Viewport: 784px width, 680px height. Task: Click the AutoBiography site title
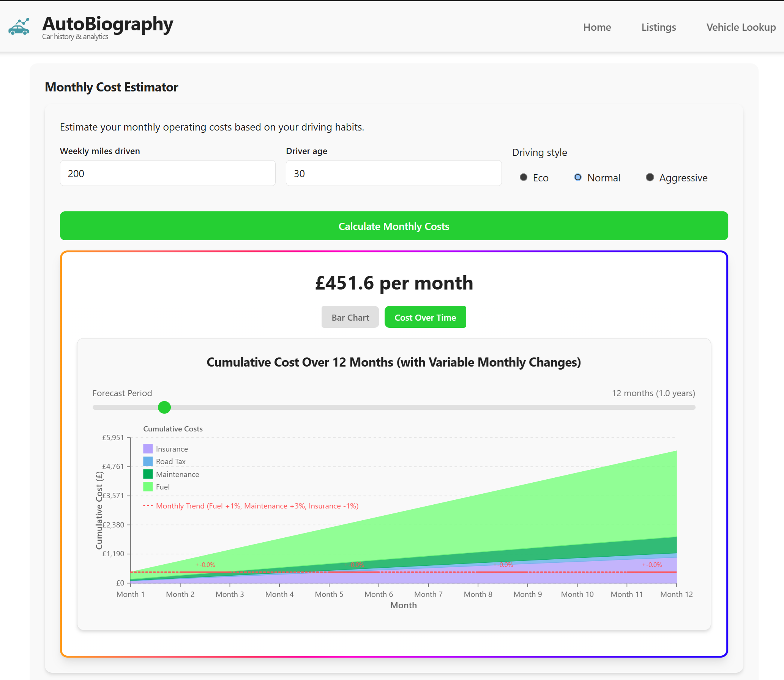click(107, 24)
